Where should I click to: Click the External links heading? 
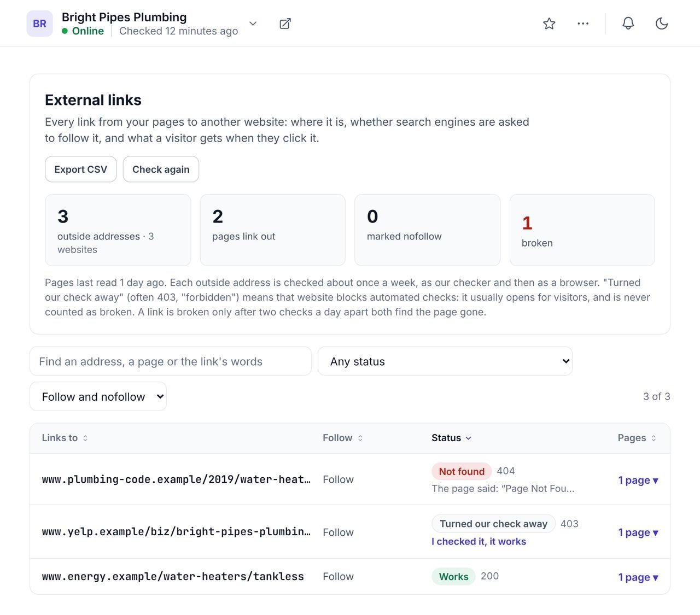(93, 100)
